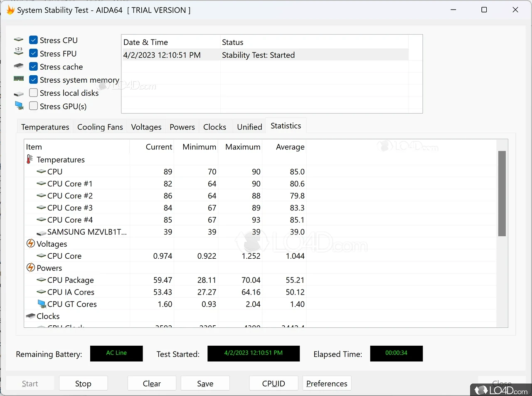
Task: Click the Clear button
Action: 152,384
